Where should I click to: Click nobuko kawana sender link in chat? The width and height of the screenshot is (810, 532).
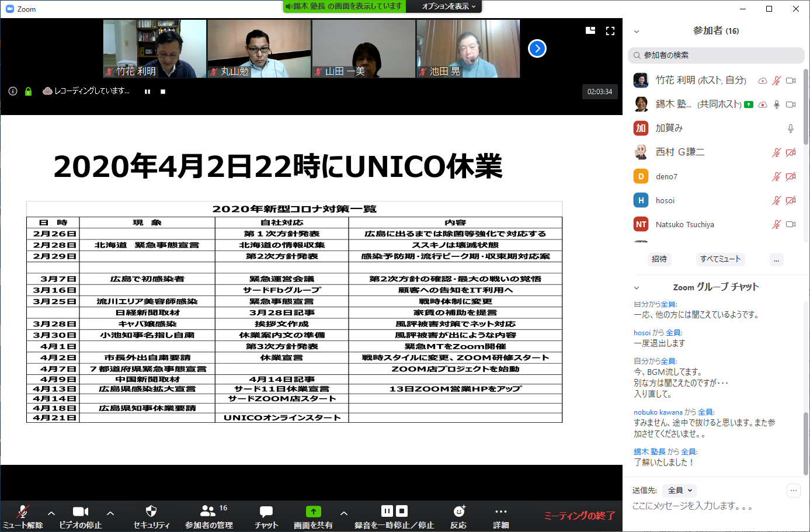point(658,412)
